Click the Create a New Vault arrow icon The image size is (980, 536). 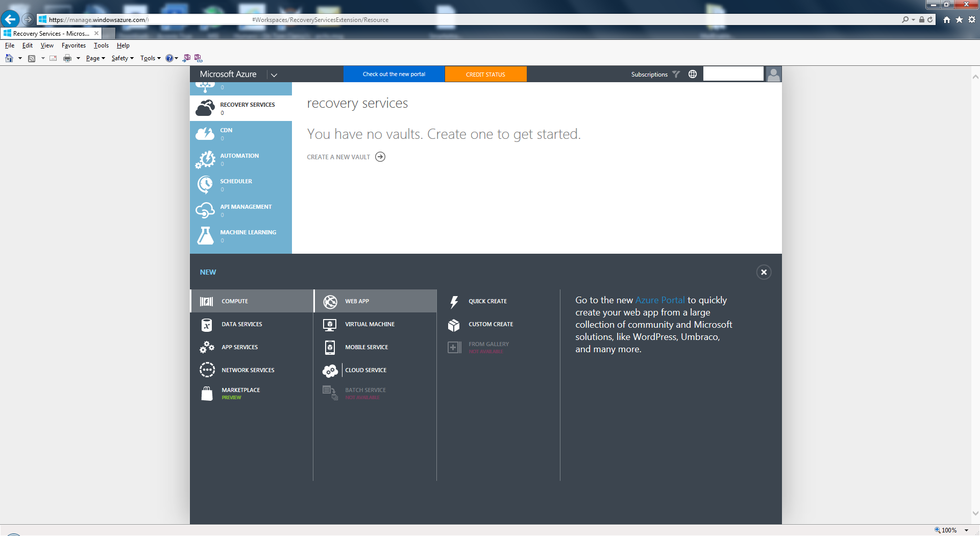click(380, 157)
